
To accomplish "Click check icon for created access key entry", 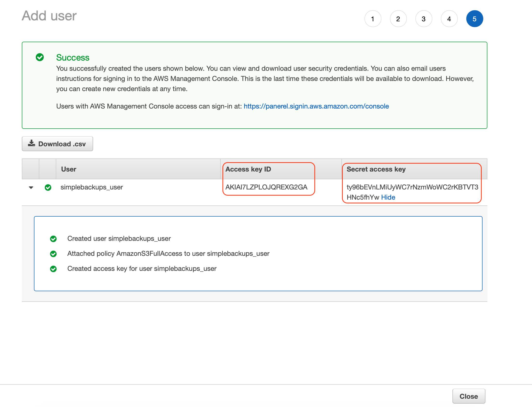I will (53, 269).
